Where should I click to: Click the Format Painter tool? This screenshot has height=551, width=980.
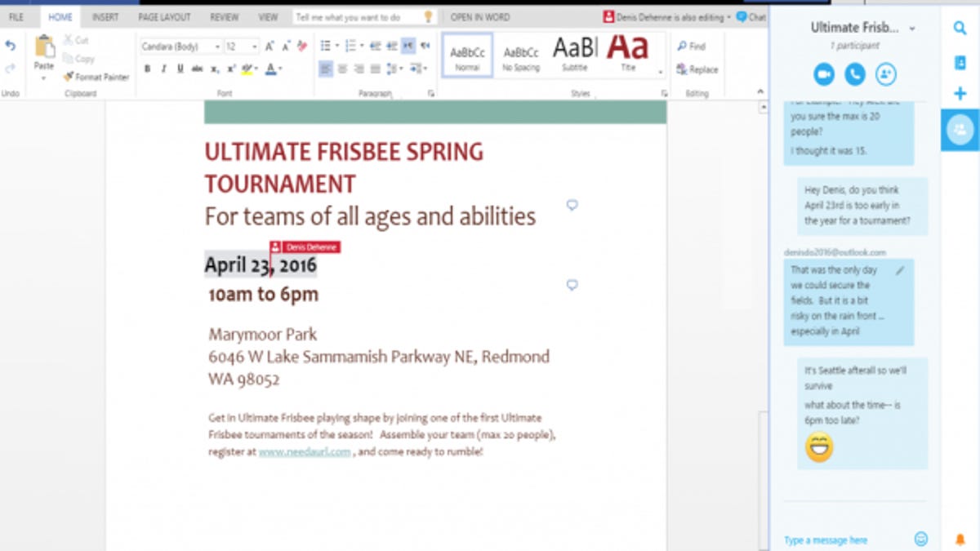96,77
